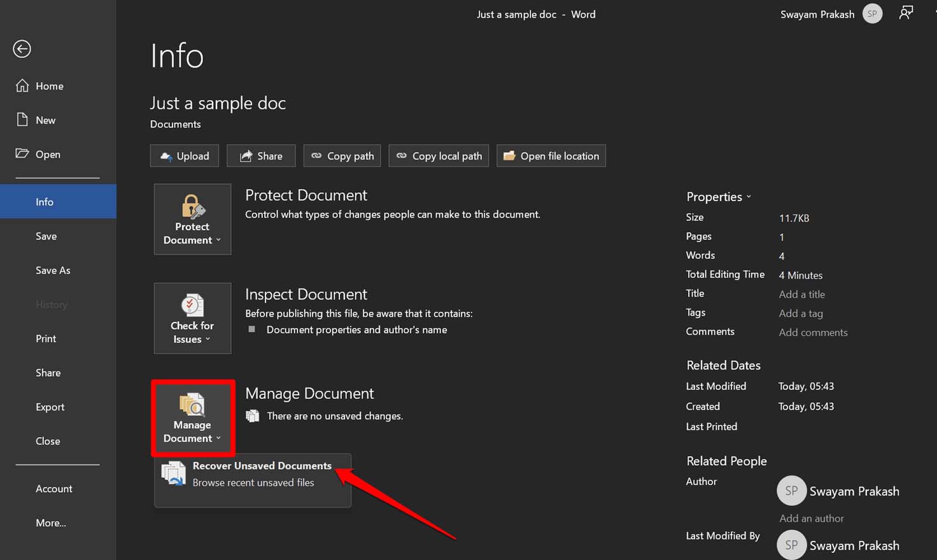Click the Copy path button
This screenshot has height=560, width=937.
[x=342, y=156]
